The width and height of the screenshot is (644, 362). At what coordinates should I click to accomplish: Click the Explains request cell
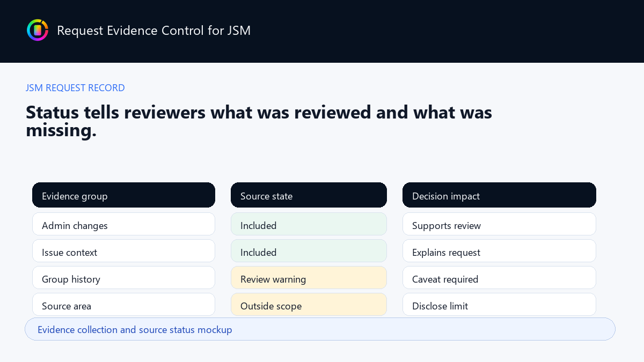pyautogui.click(x=499, y=251)
